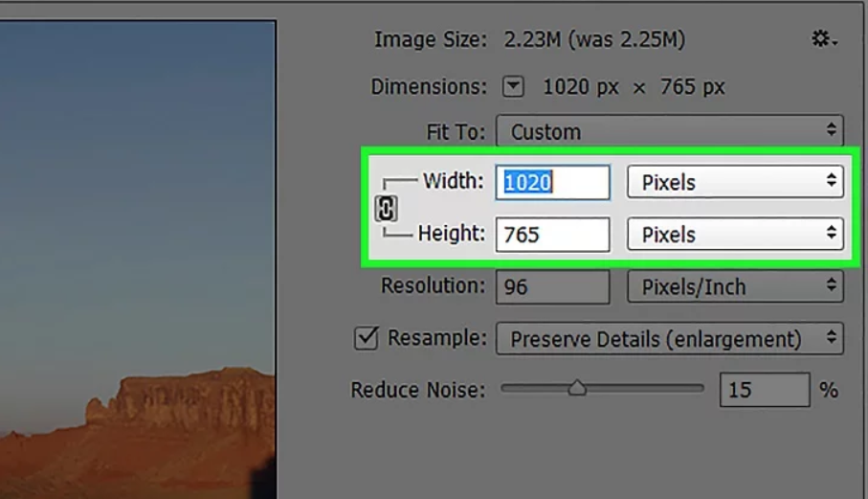Screen dimensions: 868x499
Task: Expand the Dimensions unit disclosure arrow
Action: click(x=514, y=87)
